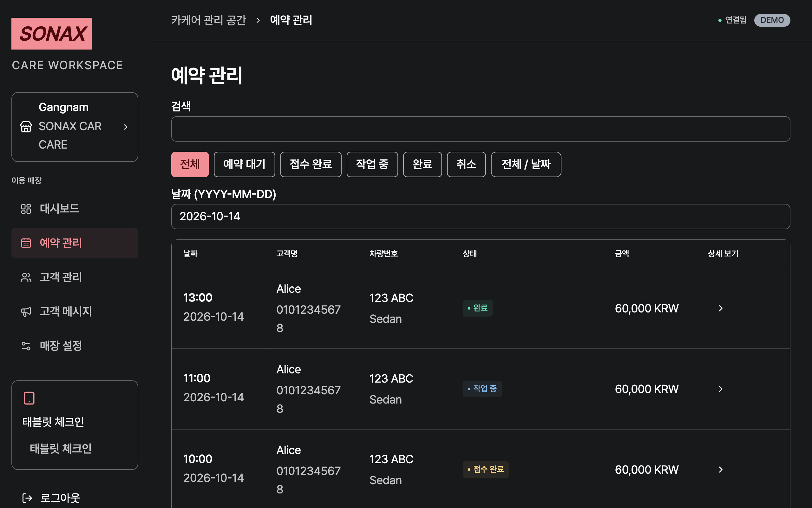Image resolution: width=812 pixels, height=508 pixels.
Task: Click the SONAX logo
Action: [52, 34]
